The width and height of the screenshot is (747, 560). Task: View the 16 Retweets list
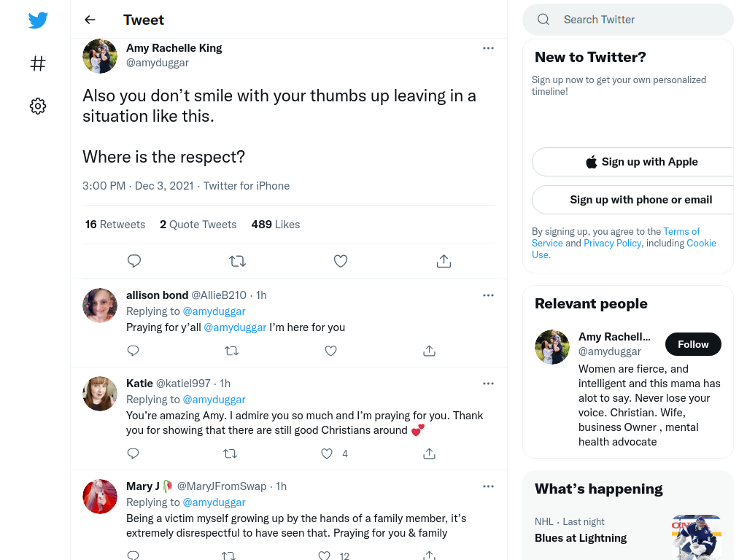pyautogui.click(x=115, y=225)
